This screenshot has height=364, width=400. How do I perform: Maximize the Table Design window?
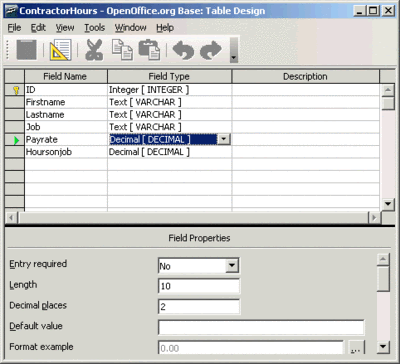pyautogui.click(x=373, y=11)
